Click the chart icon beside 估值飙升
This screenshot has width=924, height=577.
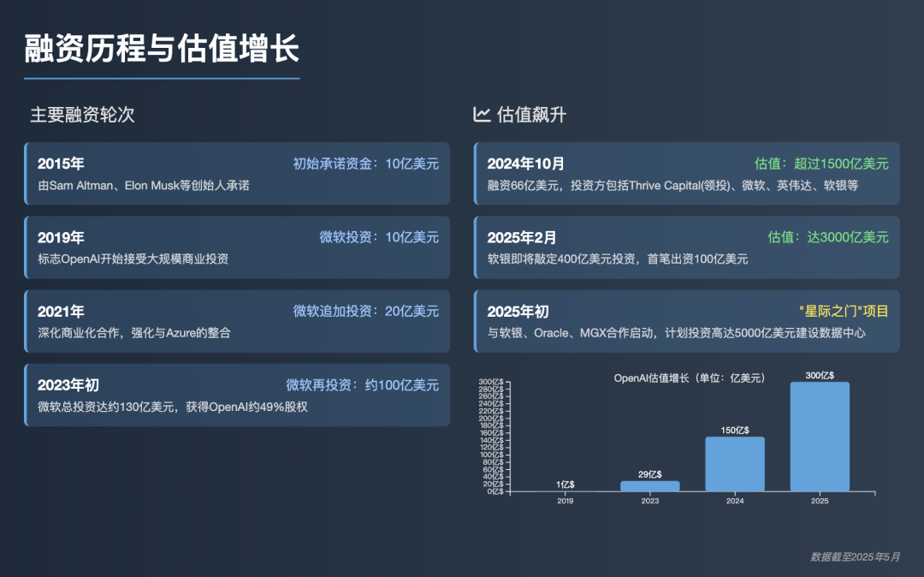tap(482, 115)
